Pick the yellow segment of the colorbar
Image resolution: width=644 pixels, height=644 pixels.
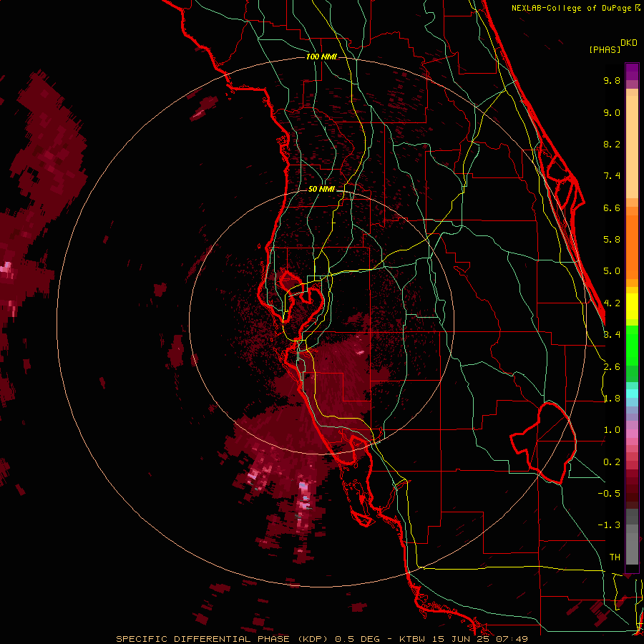click(x=632, y=306)
